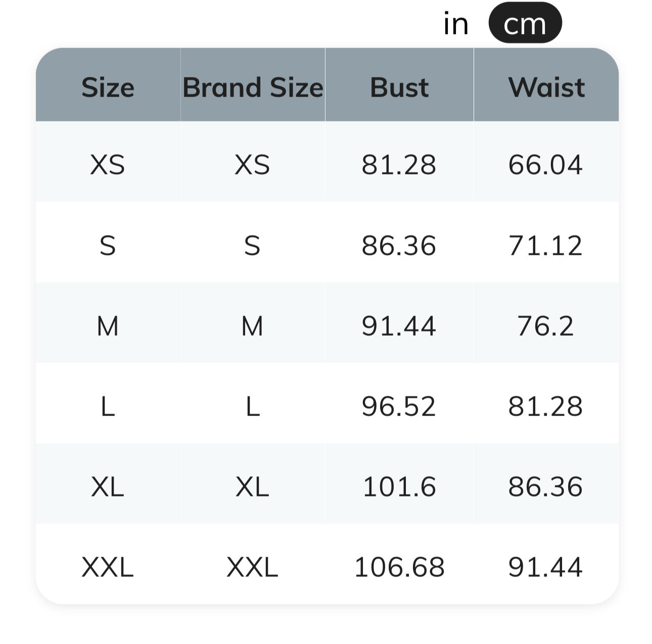This screenshot has height=644, width=652.
Task: Click the Waist column header
Action: [546, 87]
